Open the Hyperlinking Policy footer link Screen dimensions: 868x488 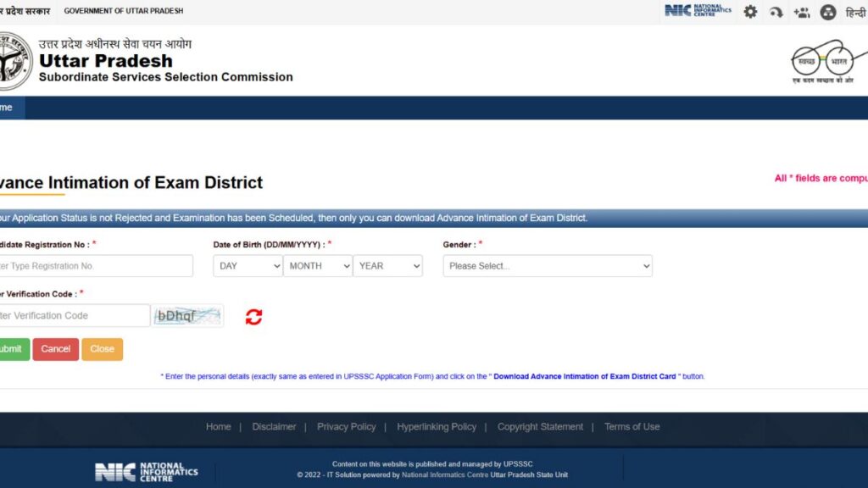click(x=437, y=427)
